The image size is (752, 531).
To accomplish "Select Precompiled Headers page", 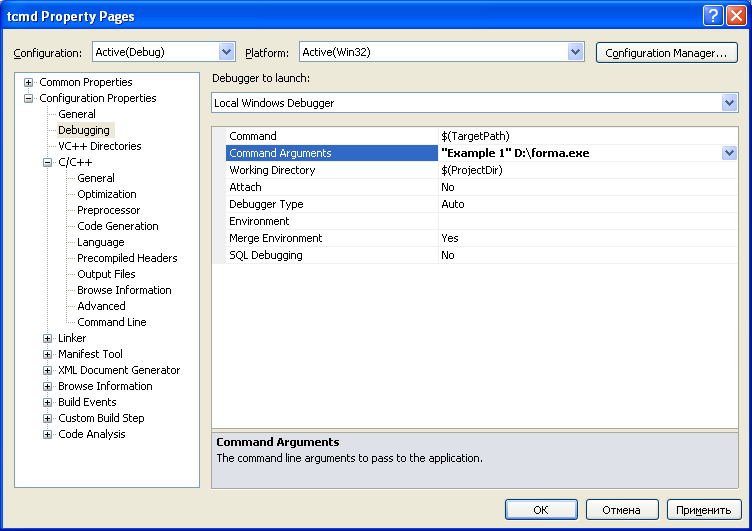I will [x=127, y=258].
